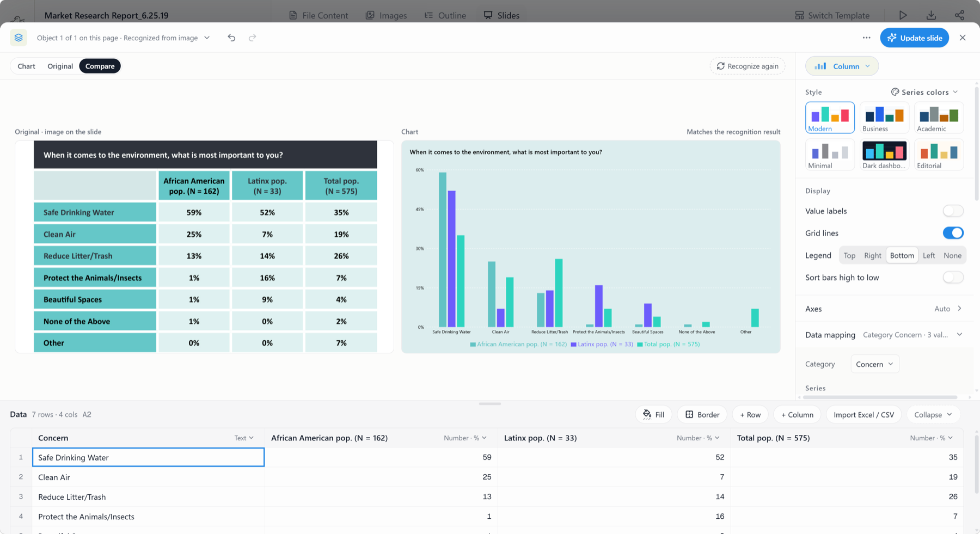Image resolution: width=980 pixels, height=534 pixels.
Task: Click Total pop. legend entry in chart
Action: 668,344
